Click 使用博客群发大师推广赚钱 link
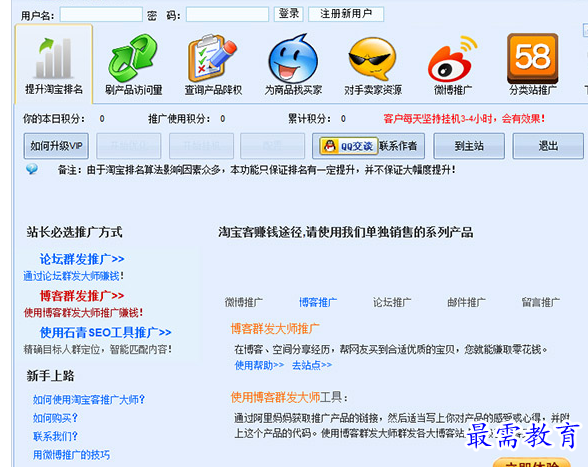588x467 pixels. pyautogui.click(x=83, y=312)
